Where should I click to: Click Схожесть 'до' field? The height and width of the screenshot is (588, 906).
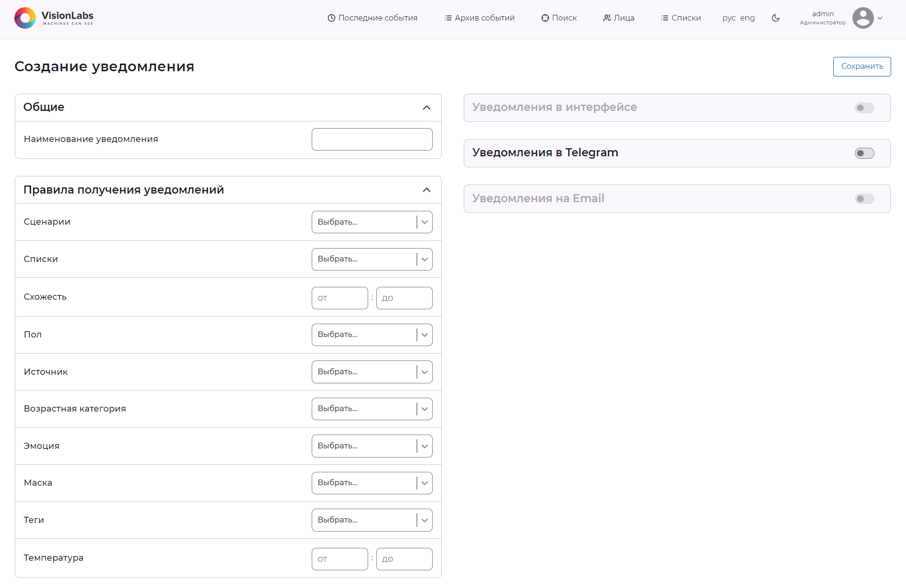404,298
